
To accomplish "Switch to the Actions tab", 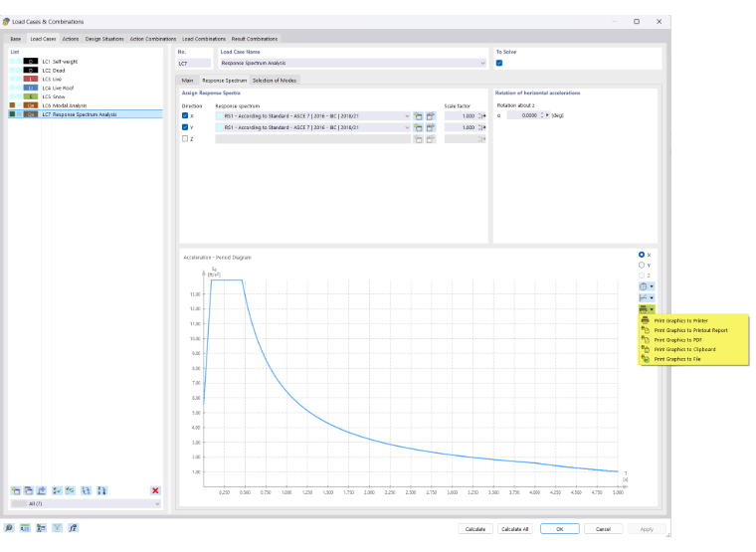I will [x=71, y=39].
